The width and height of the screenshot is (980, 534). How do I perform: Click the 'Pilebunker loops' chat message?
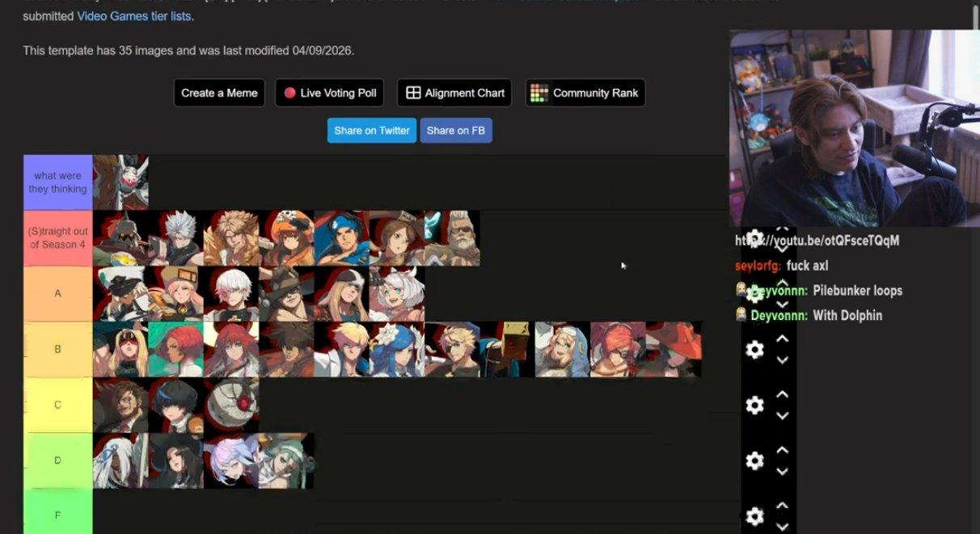(857, 290)
